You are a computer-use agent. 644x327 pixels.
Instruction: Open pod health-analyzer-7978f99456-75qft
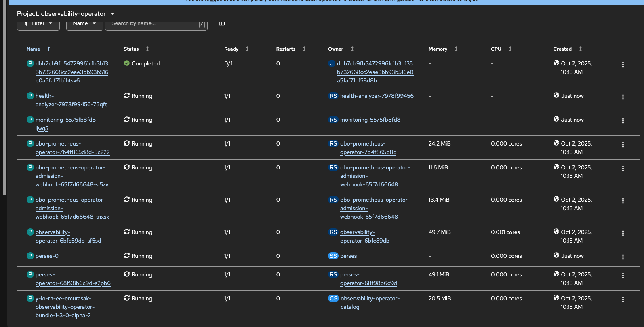(x=71, y=100)
